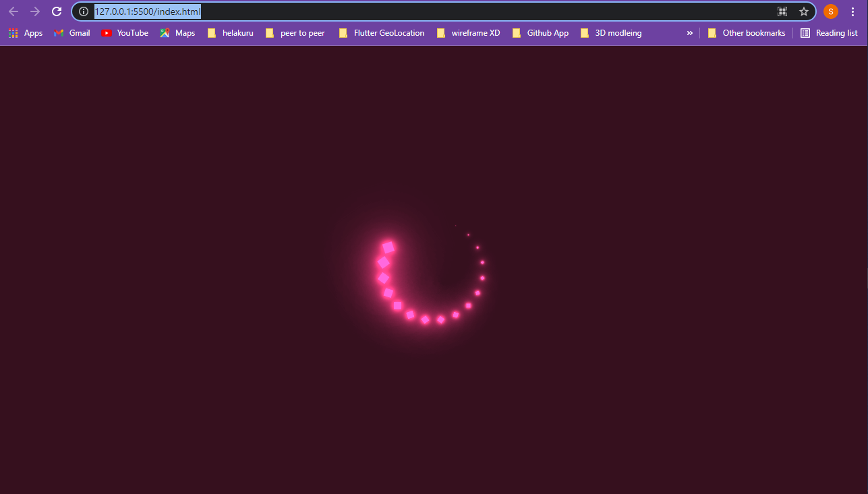Screen dimensions: 868x494
Task: Open the orange profile avatar
Action: (831, 11)
